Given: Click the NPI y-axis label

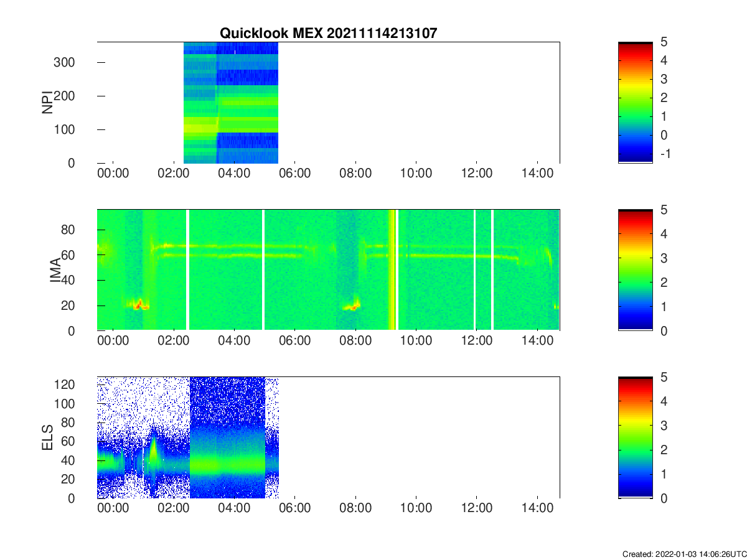Looking at the screenshot, I should point(47,103).
